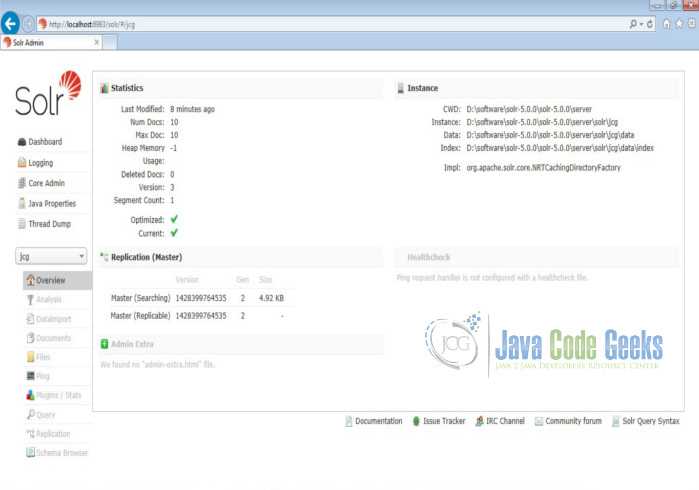699x490 pixels.
Task: Click the Plugins / Stats chart icon
Action: tap(30, 395)
